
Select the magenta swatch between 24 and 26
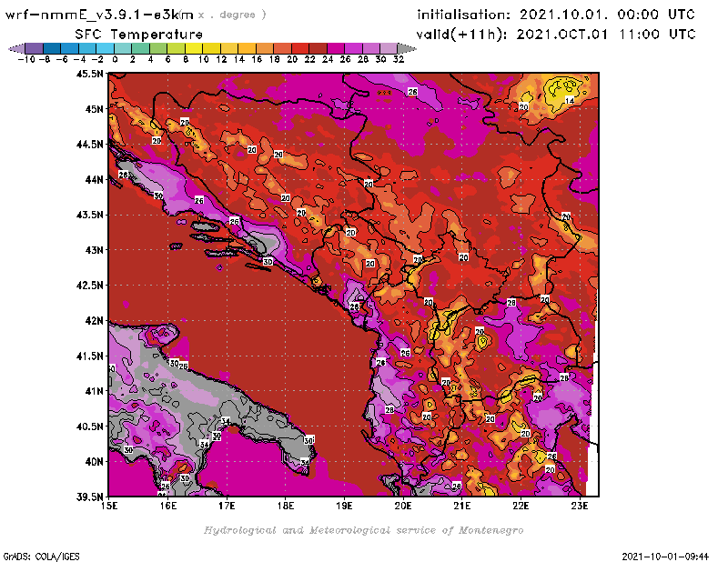[335, 48]
